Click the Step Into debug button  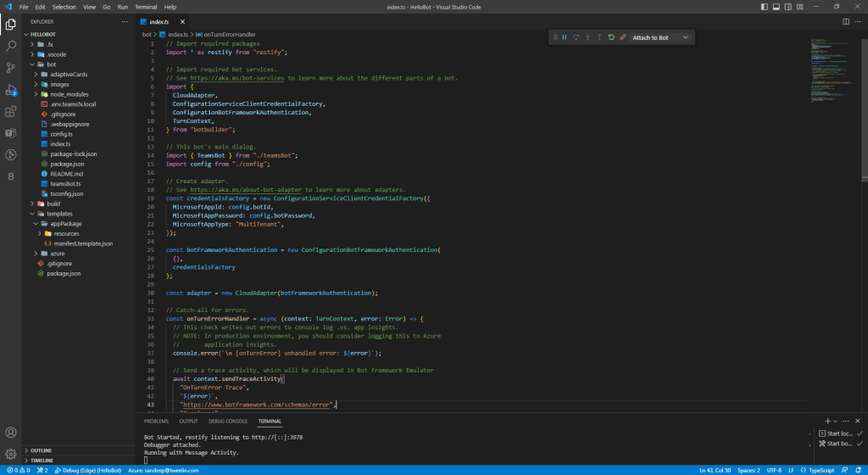tap(588, 37)
